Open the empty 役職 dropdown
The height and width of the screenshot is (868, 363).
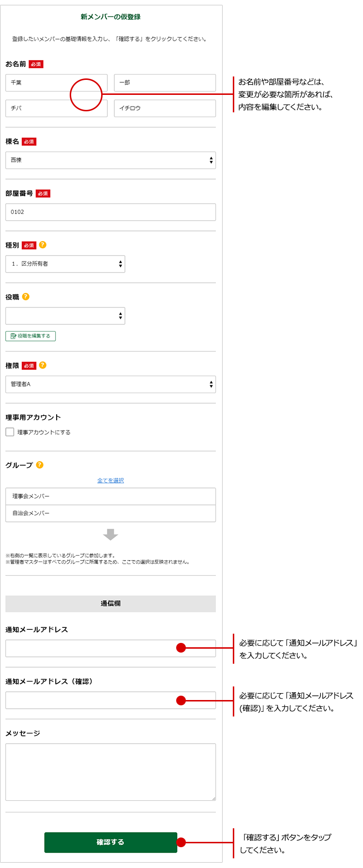click(65, 316)
